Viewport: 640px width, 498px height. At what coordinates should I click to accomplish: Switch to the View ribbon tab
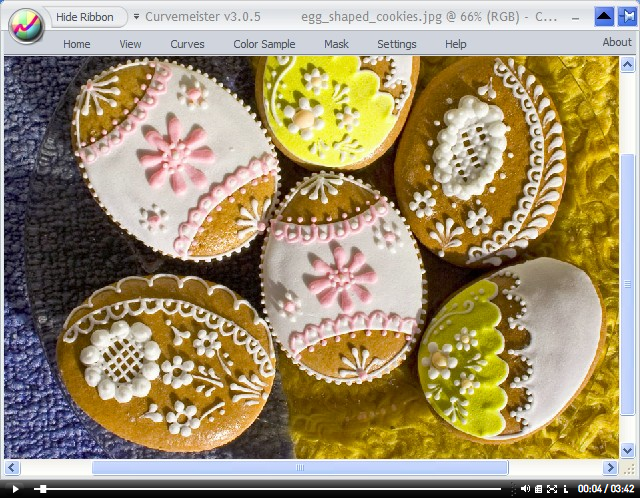coord(130,44)
